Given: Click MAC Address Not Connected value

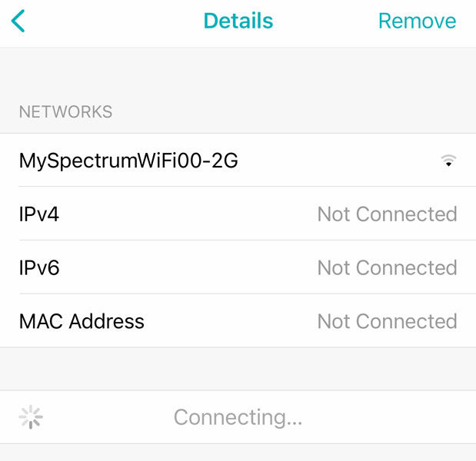Looking at the screenshot, I should (x=387, y=321).
